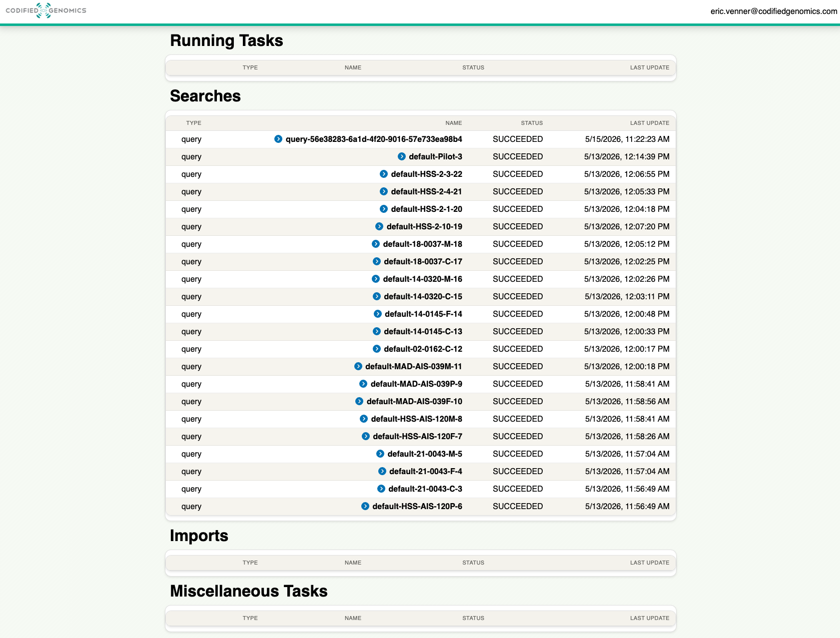This screenshot has width=840, height=638.
Task: Click the arrow icon beside default-18-0037-M-18
Action: (x=376, y=244)
